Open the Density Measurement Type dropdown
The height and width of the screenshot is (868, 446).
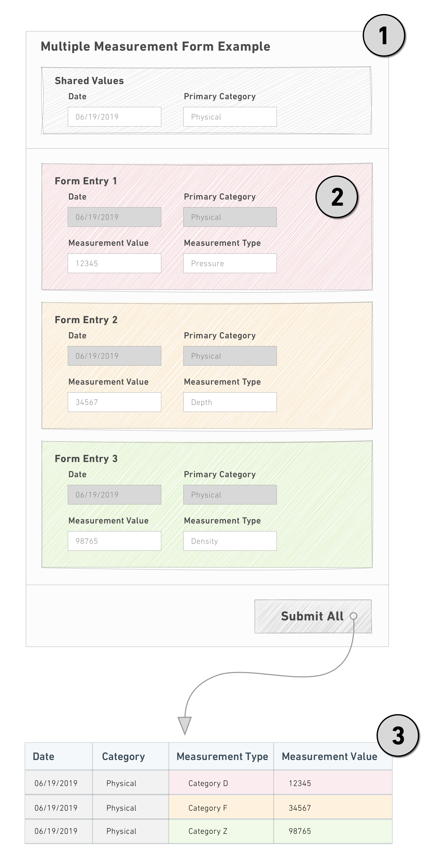point(230,541)
